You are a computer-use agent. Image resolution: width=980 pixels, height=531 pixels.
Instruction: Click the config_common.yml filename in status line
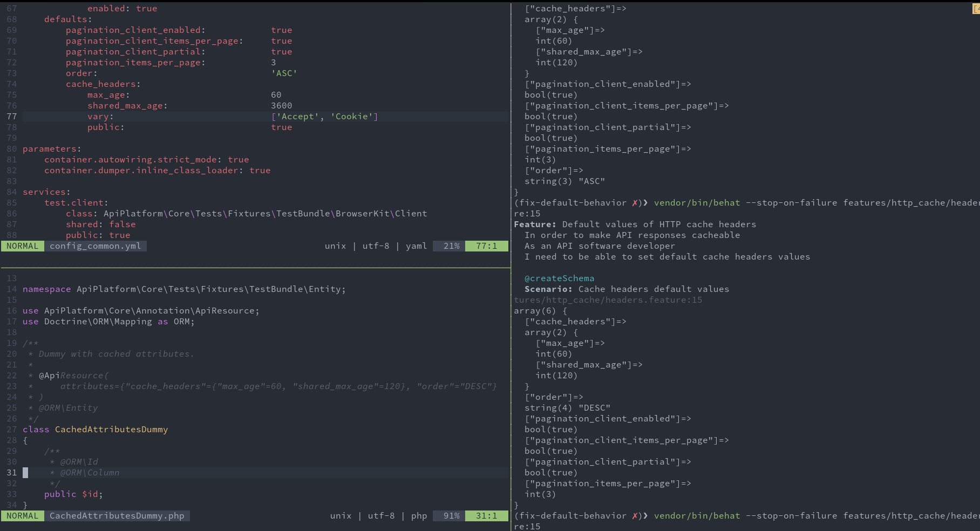[x=96, y=246]
